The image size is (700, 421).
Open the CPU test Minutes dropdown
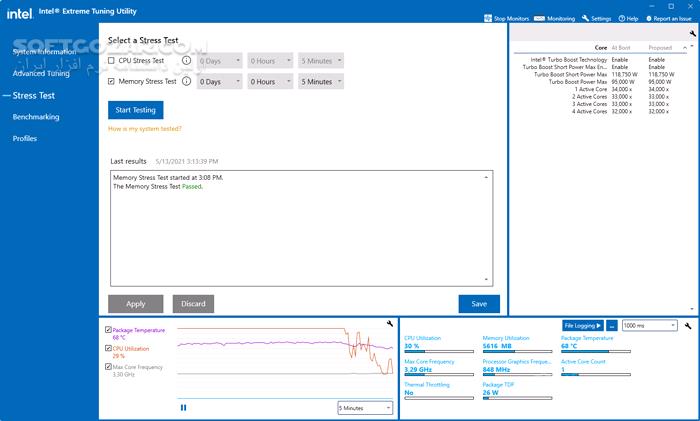[x=321, y=61]
